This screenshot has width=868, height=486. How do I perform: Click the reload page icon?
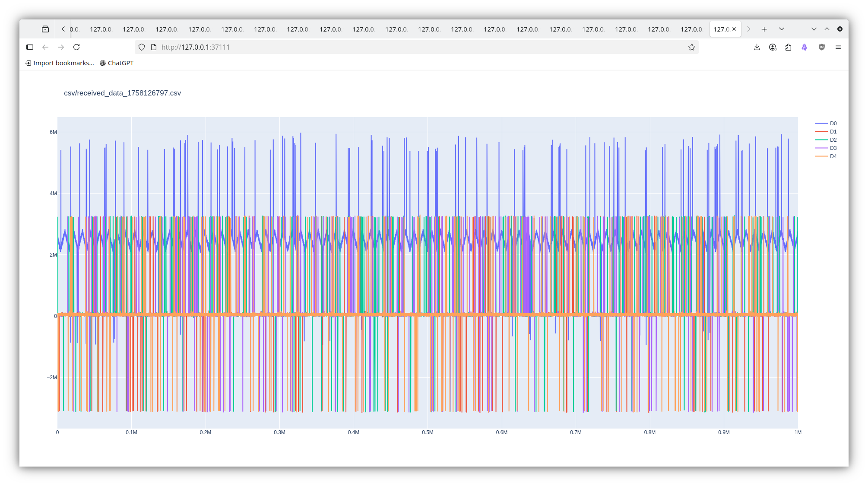(76, 47)
